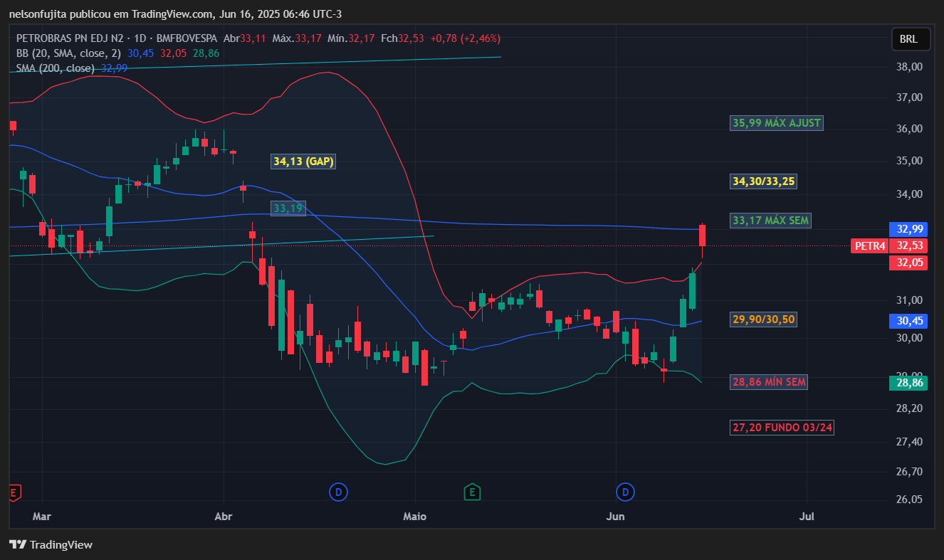Select the SMA (200, close) indicator legend

[x=56, y=68]
